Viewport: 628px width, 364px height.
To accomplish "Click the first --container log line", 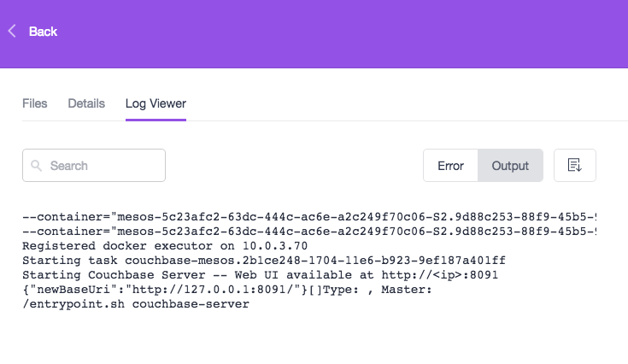I will (309, 217).
